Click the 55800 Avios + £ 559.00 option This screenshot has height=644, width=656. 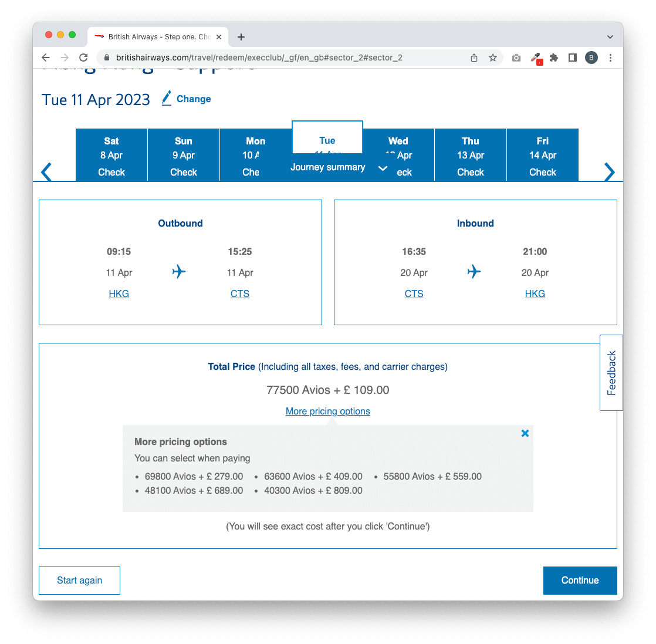tap(432, 477)
